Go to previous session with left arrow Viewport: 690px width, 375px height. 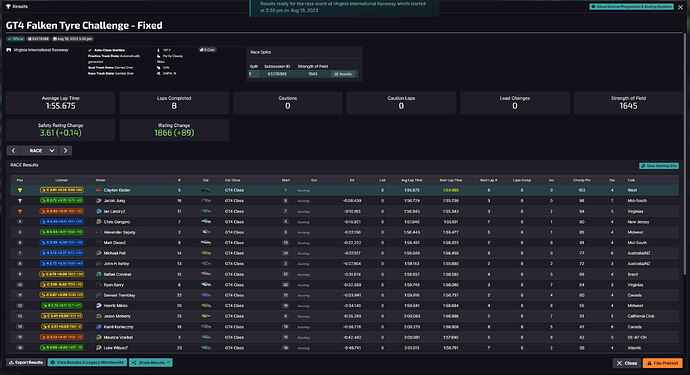pyautogui.click(x=14, y=151)
